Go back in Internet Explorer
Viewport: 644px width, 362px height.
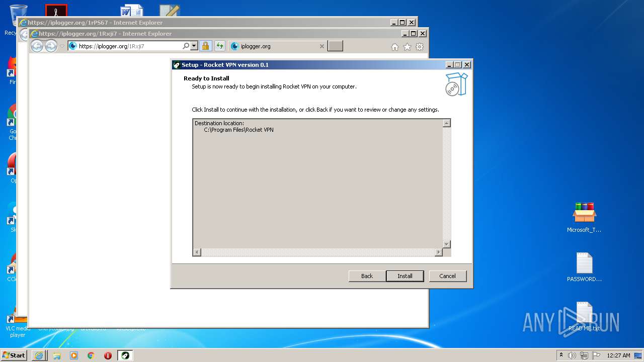tap(37, 46)
